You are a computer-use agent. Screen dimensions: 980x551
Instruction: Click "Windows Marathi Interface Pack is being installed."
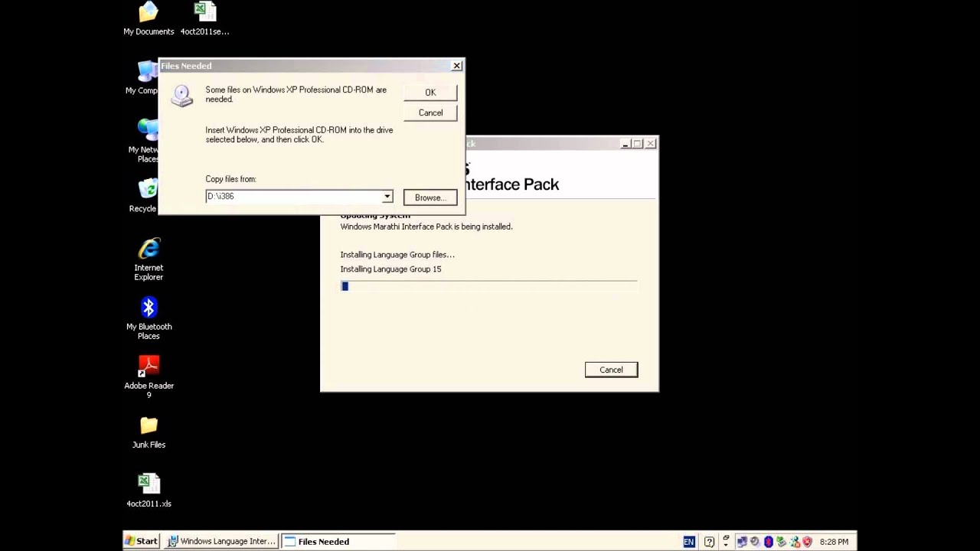pyautogui.click(x=426, y=227)
